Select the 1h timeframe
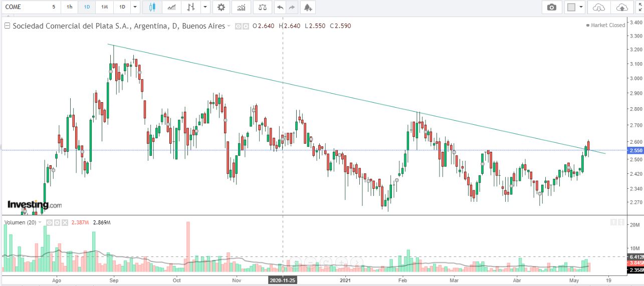 [x=69, y=7]
